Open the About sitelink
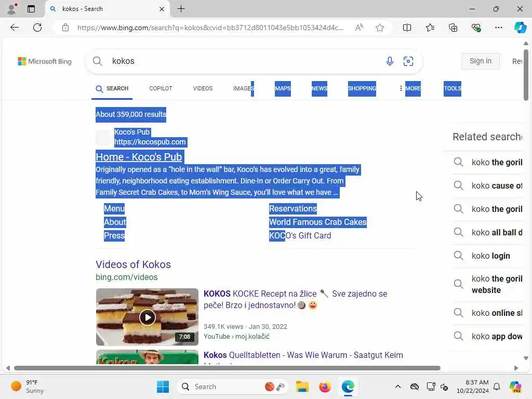This screenshot has width=532, height=399. pos(115,222)
